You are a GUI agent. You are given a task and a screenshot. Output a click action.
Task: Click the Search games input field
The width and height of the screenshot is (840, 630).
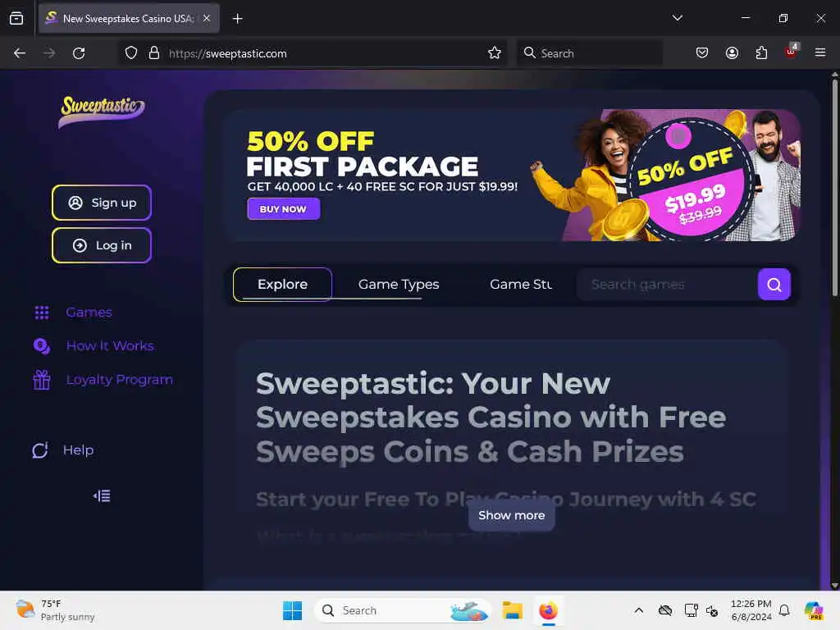point(668,285)
